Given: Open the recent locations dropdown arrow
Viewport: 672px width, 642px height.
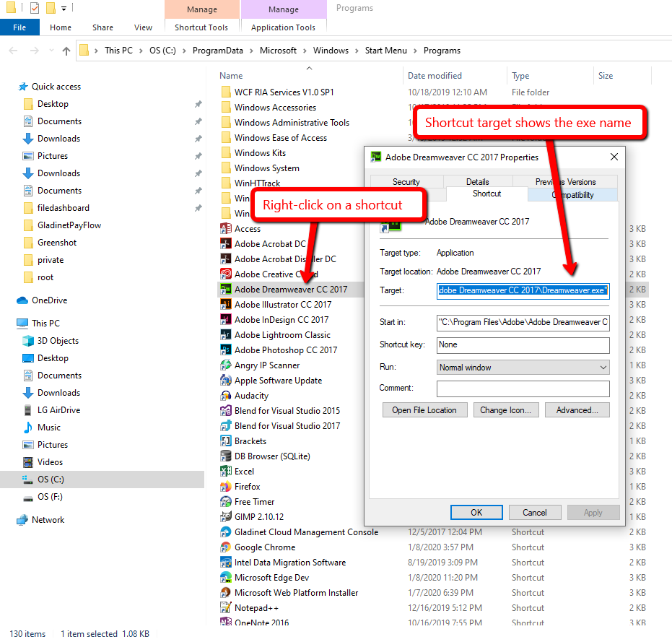Looking at the screenshot, I should [51, 51].
